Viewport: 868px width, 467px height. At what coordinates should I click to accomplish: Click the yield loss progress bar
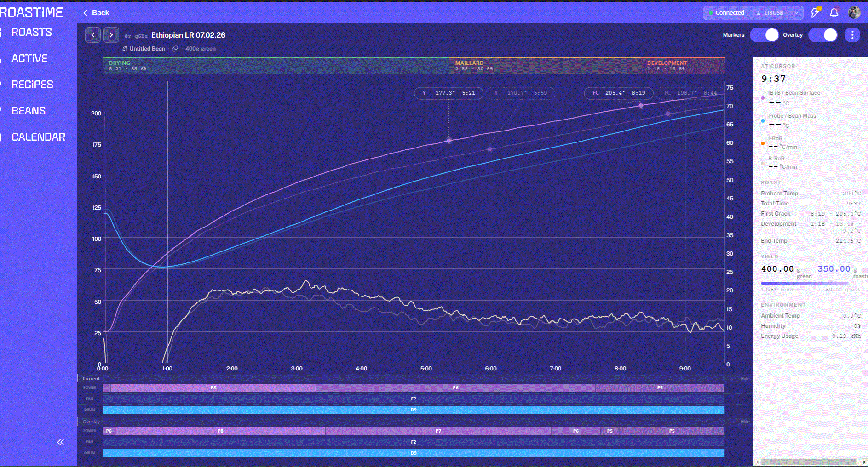[x=805, y=283]
